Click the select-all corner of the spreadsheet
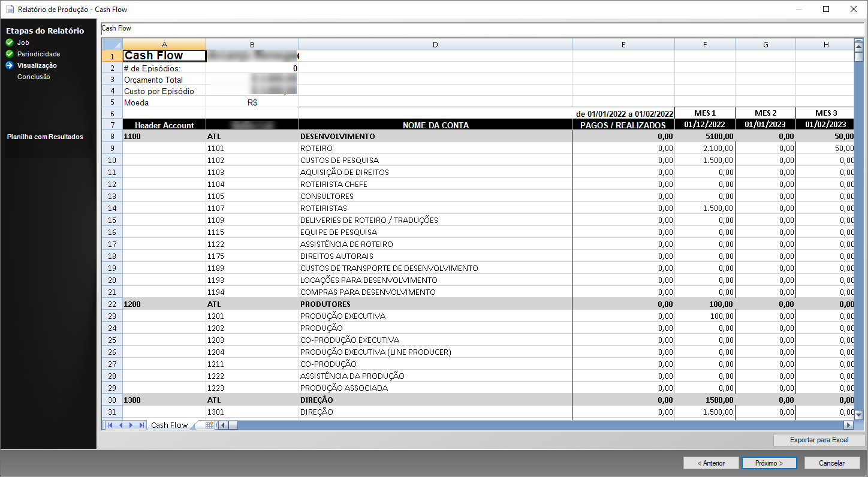868x477 pixels. (x=112, y=44)
